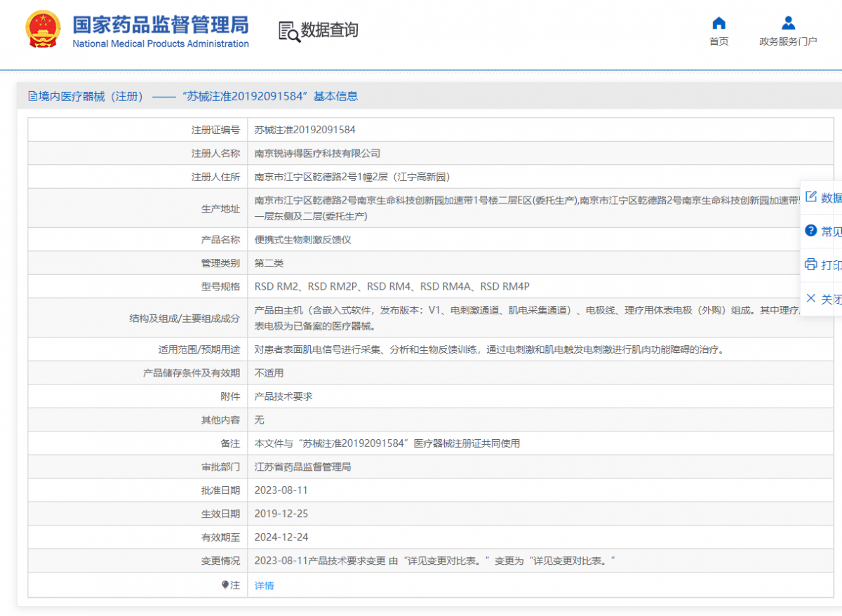Click 政务服务门户 text link
This screenshot has height=616, width=842.
pos(788,41)
